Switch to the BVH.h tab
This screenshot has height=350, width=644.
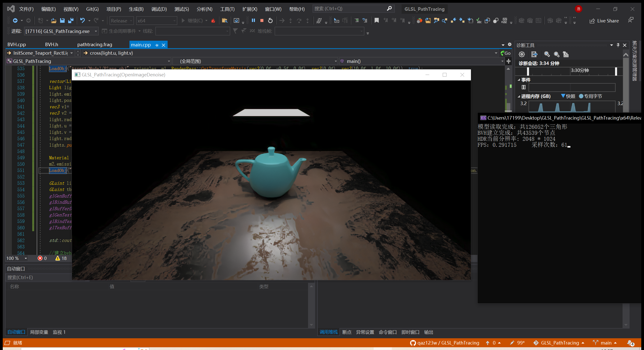click(x=51, y=44)
